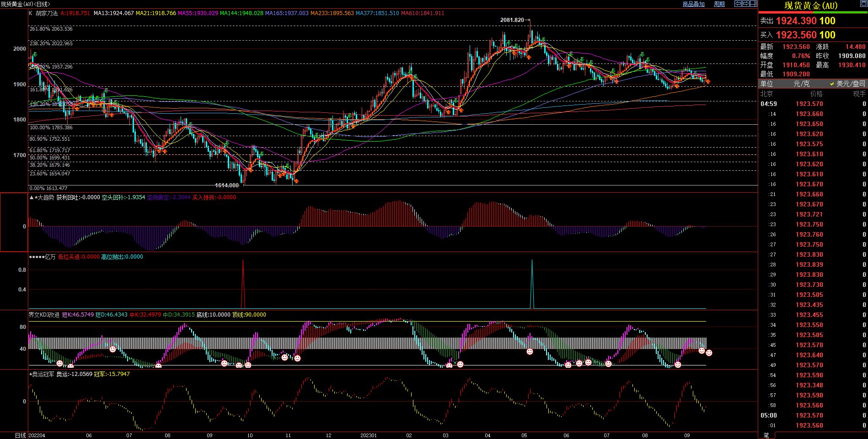The width and height of the screenshot is (868, 439).
Task: Click the left arrow navigation icon
Action: [738, 4]
